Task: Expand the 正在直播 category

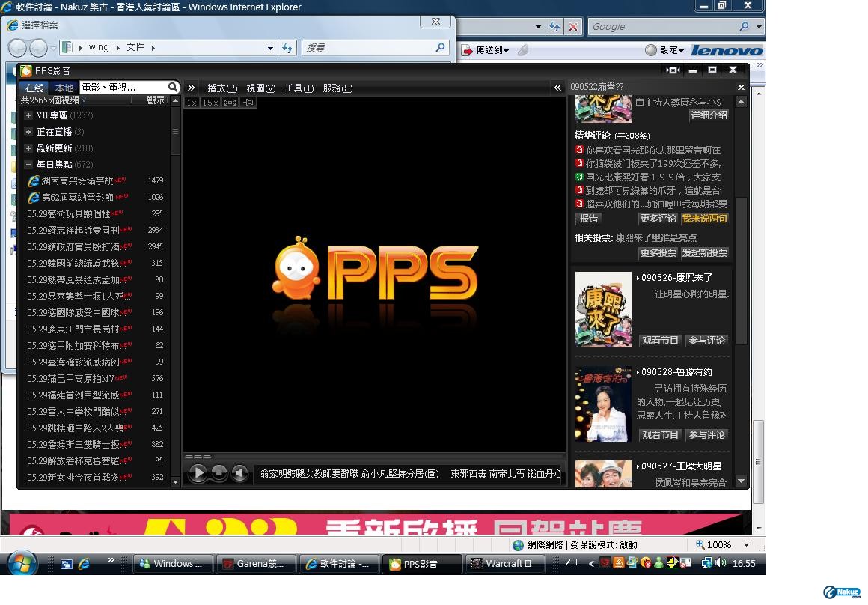Action: [x=28, y=132]
